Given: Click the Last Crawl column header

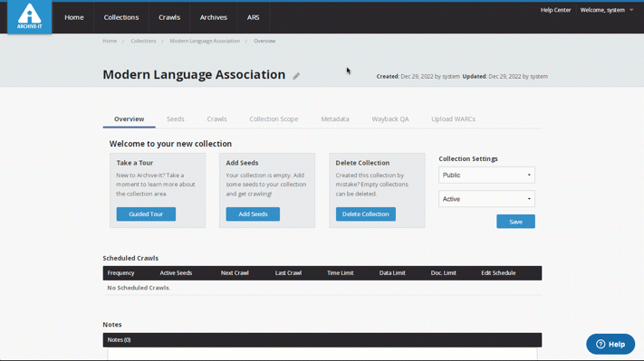Looking at the screenshot, I should click(x=288, y=273).
